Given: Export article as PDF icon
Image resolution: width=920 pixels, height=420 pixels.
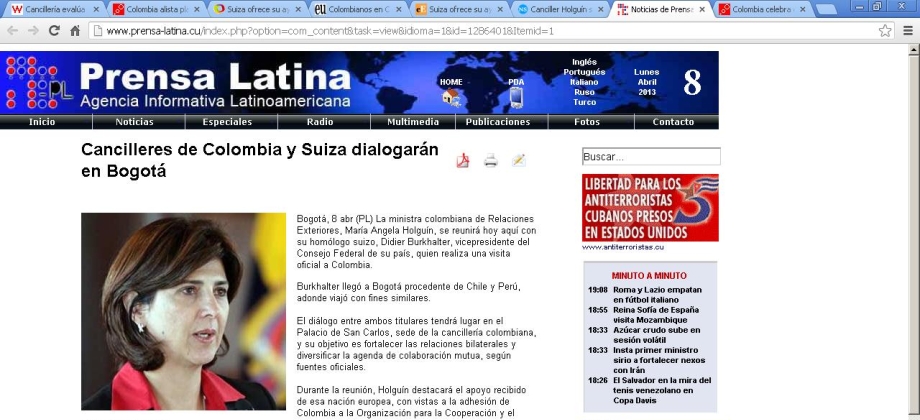Looking at the screenshot, I should pyautogui.click(x=463, y=160).
